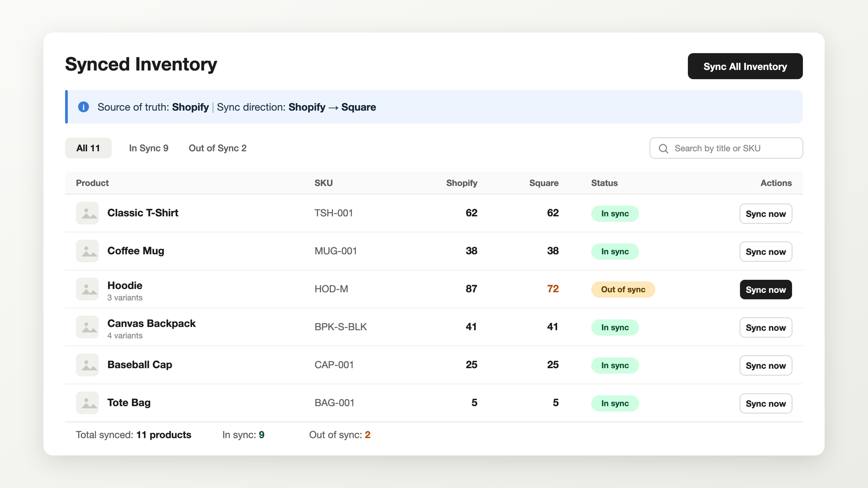Click the Hoodie product image icon
Image resolution: width=868 pixels, height=488 pixels.
(87, 289)
